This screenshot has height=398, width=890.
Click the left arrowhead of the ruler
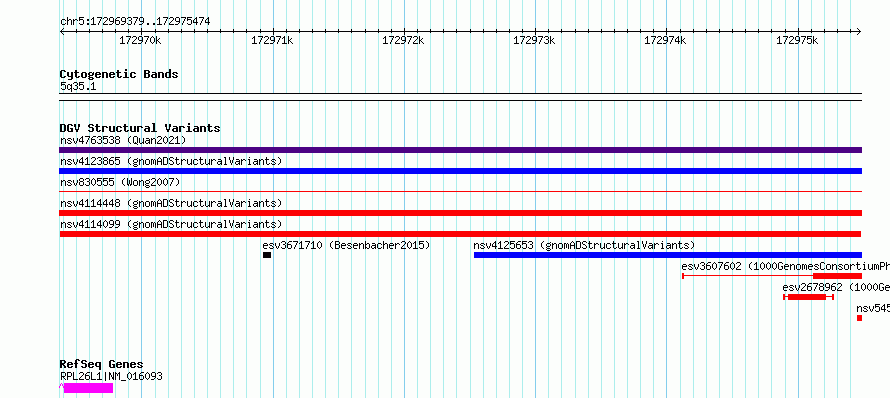coord(62,32)
